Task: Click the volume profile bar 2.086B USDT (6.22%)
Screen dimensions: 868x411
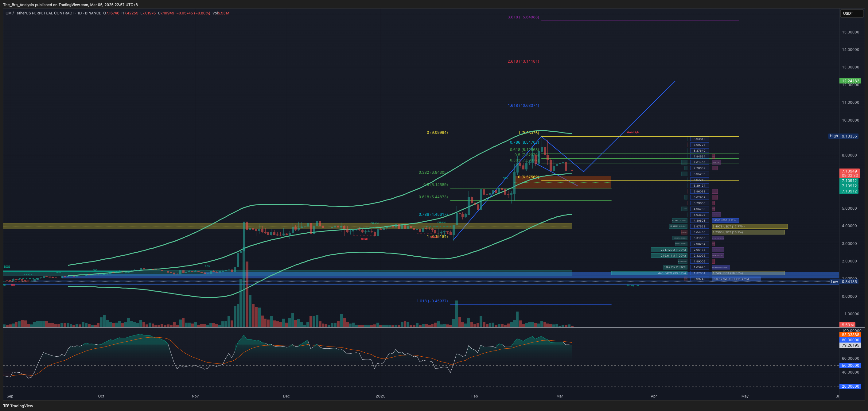Action: point(726,220)
